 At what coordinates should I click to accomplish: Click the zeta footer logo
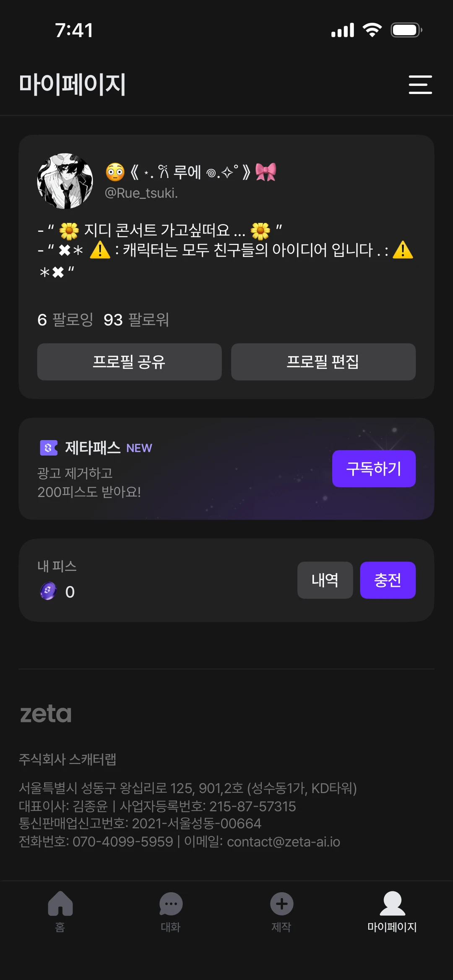click(x=46, y=714)
